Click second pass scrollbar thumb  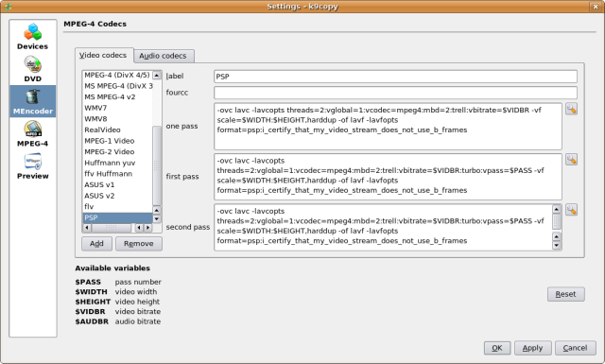(x=557, y=222)
